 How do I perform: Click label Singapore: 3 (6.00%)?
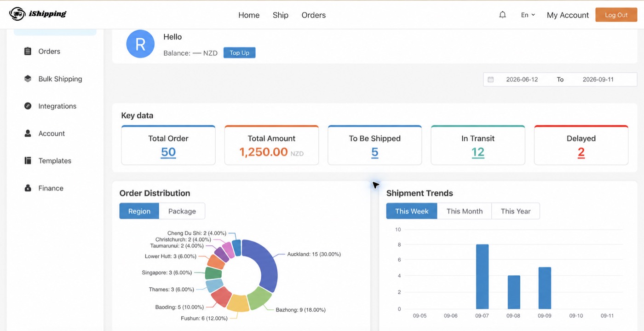(x=167, y=273)
